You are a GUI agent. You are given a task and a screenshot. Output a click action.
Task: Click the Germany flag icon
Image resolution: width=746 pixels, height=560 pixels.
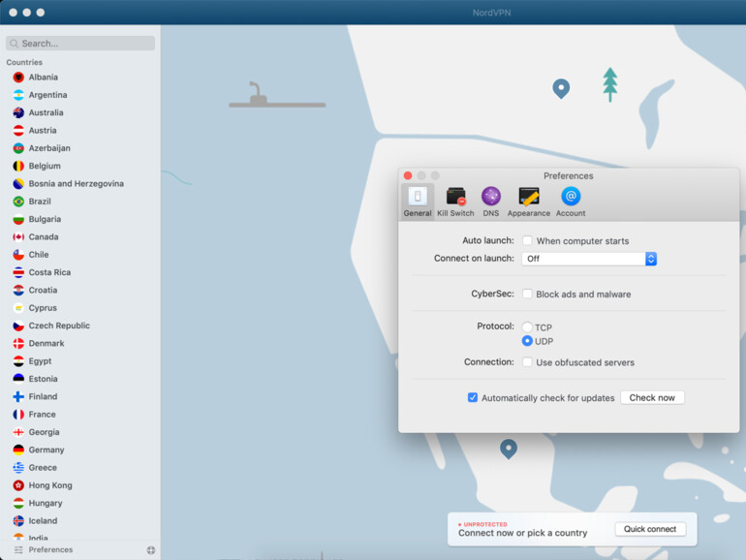point(18,451)
